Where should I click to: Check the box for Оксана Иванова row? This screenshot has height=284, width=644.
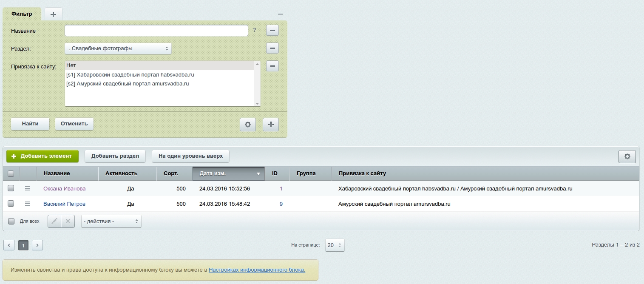point(11,188)
